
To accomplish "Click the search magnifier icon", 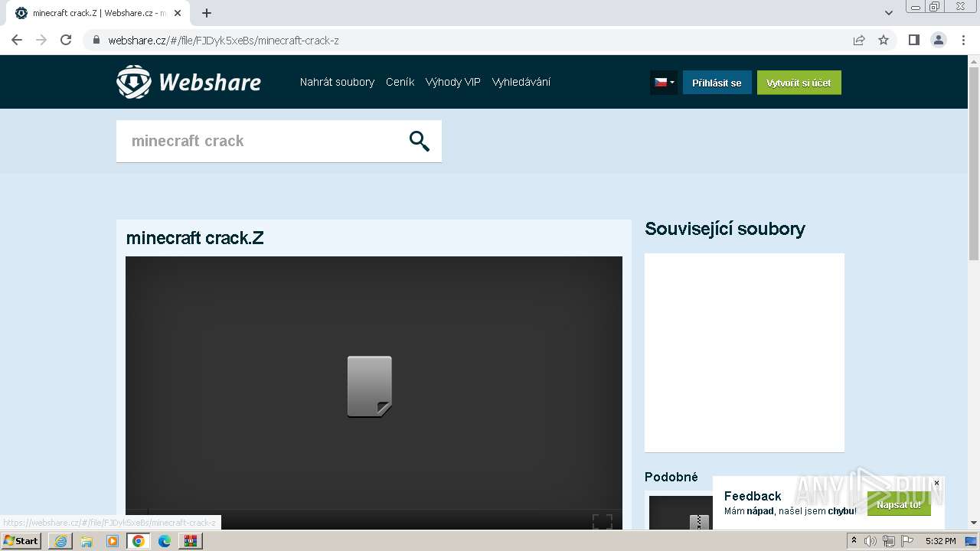I will click(x=419, y=141).
